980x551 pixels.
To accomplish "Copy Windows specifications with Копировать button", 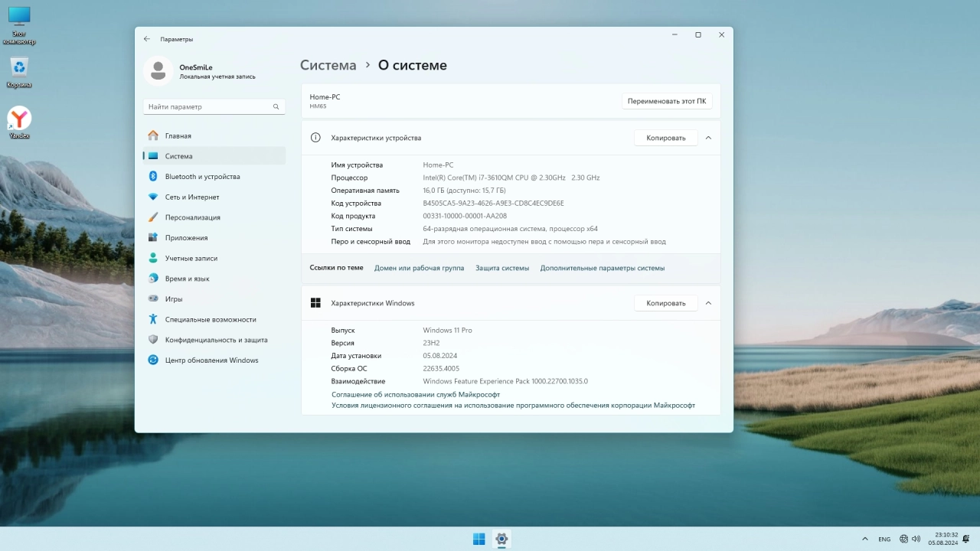I will click(666, 303).
